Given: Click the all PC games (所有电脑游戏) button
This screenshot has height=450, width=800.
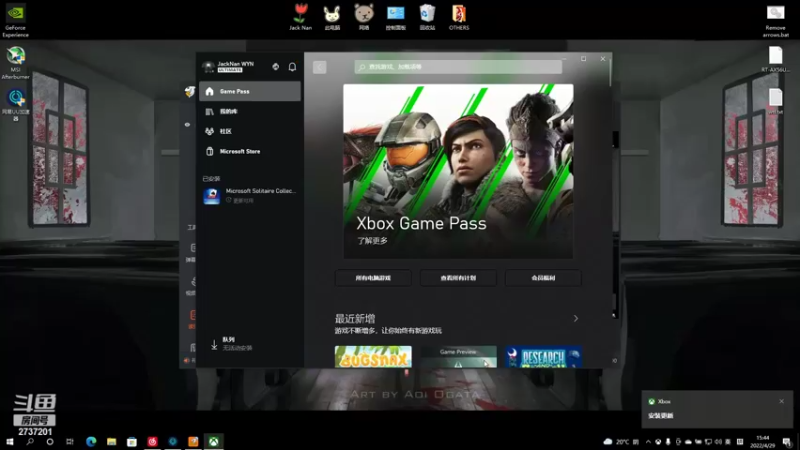Looking at the screenshot, I should pyautogui.click(x=373, y=278).
